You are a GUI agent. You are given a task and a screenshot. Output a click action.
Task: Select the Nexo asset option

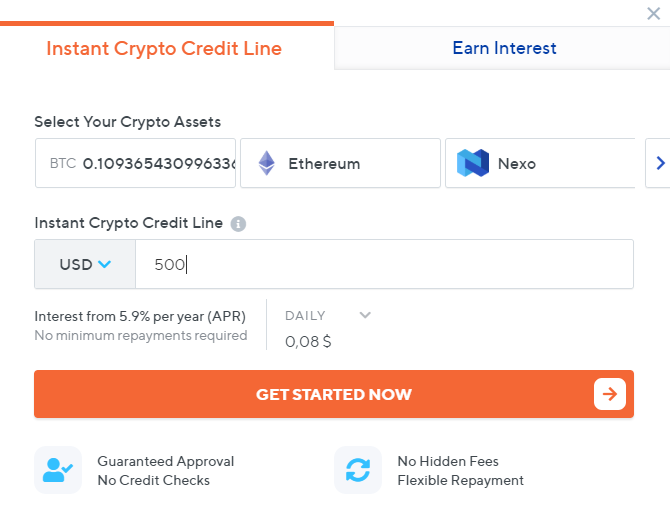pyautogui.click(x=540, y=163)
